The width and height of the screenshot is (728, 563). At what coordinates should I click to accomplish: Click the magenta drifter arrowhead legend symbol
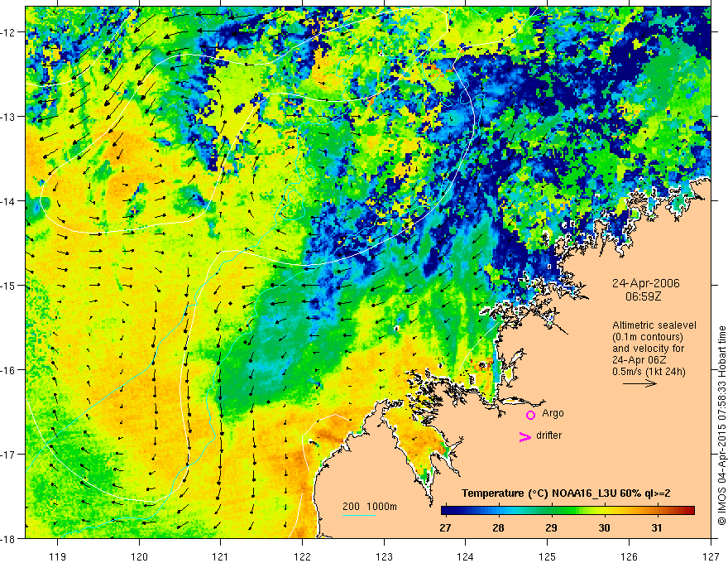(525, 436)
